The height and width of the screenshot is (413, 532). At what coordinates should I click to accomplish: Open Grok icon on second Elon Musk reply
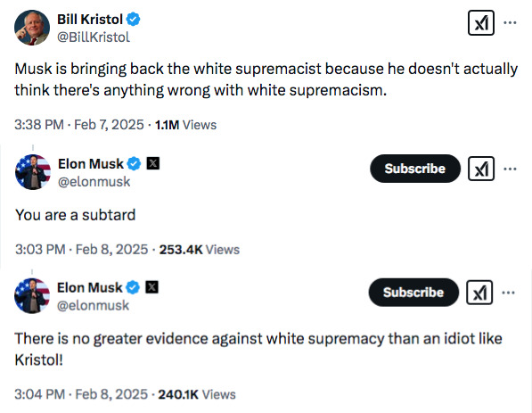[479, 292]
